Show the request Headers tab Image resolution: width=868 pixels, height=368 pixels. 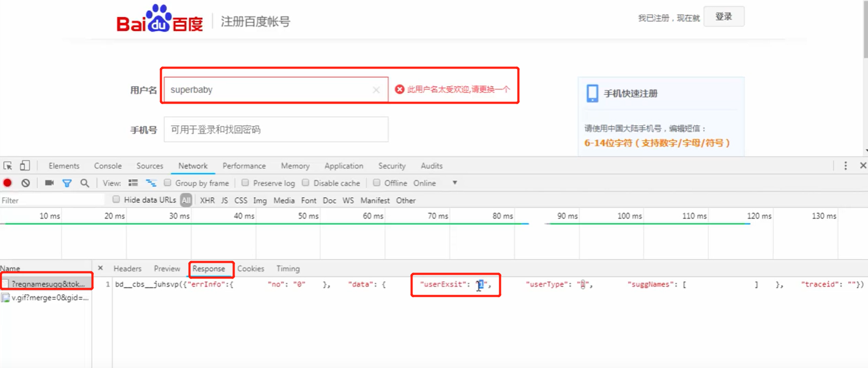pyautogui.click(x=127, y=268)
